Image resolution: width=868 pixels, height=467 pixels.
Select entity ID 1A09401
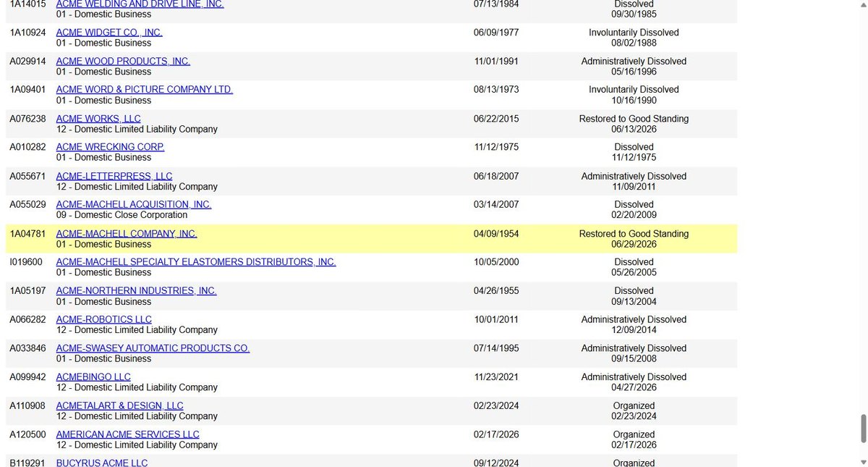27,90
